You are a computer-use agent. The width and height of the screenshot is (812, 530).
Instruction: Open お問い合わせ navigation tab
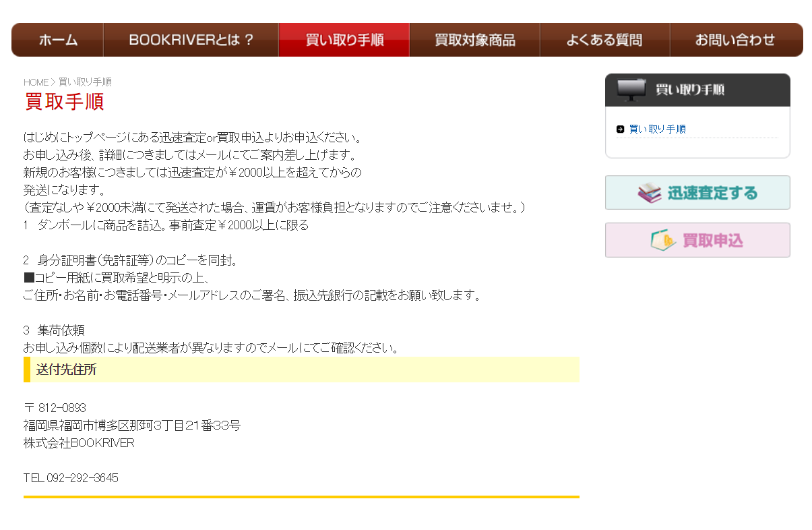coord(736,40)
